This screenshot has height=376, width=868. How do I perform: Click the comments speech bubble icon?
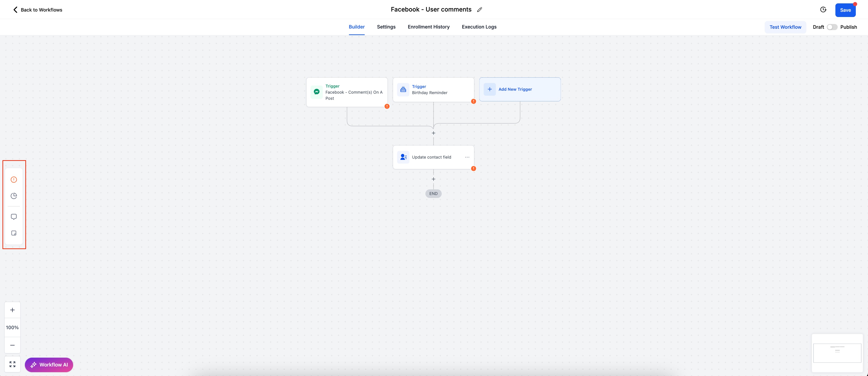tap(14, 217)
